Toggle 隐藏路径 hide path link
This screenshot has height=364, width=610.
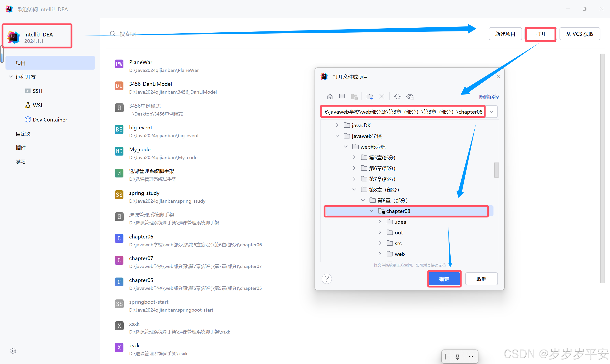coord(489,97)
